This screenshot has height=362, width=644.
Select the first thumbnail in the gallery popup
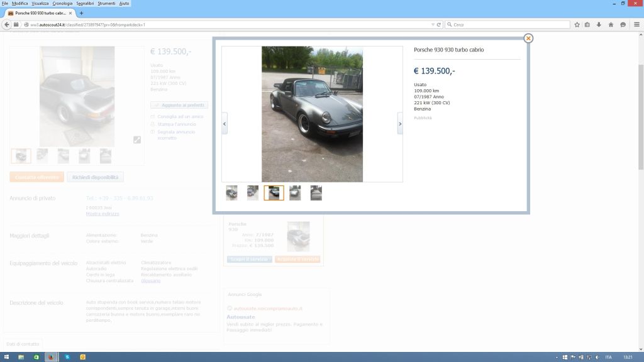231,193
